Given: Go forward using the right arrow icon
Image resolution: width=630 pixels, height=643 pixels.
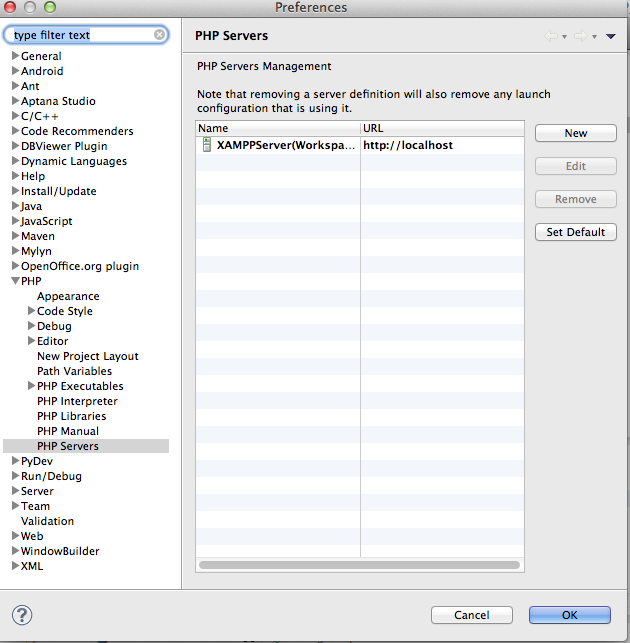Looking at the screenshot, I should 580,36.
